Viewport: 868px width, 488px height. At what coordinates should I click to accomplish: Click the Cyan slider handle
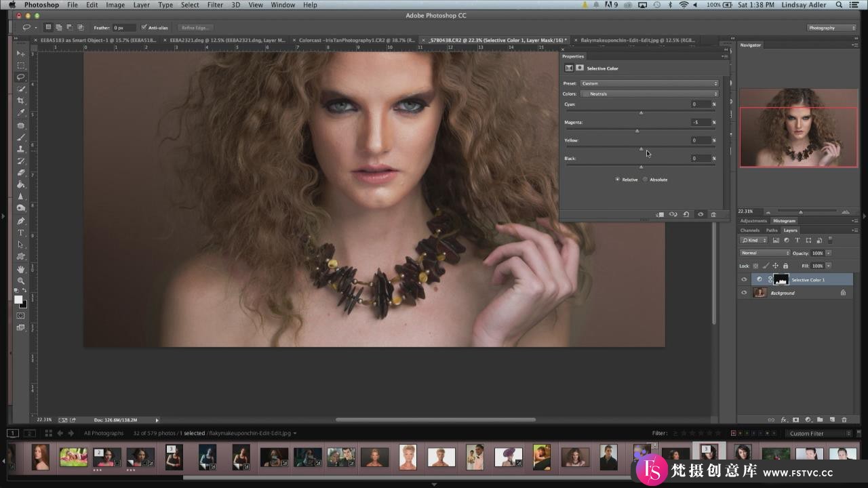click(641, 113)
